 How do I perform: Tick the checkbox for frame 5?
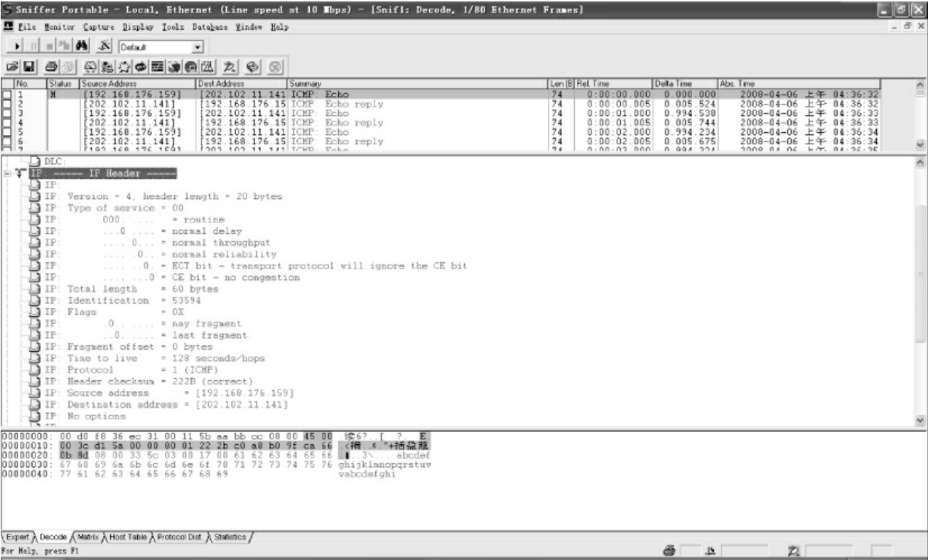(x=7, y=131)
